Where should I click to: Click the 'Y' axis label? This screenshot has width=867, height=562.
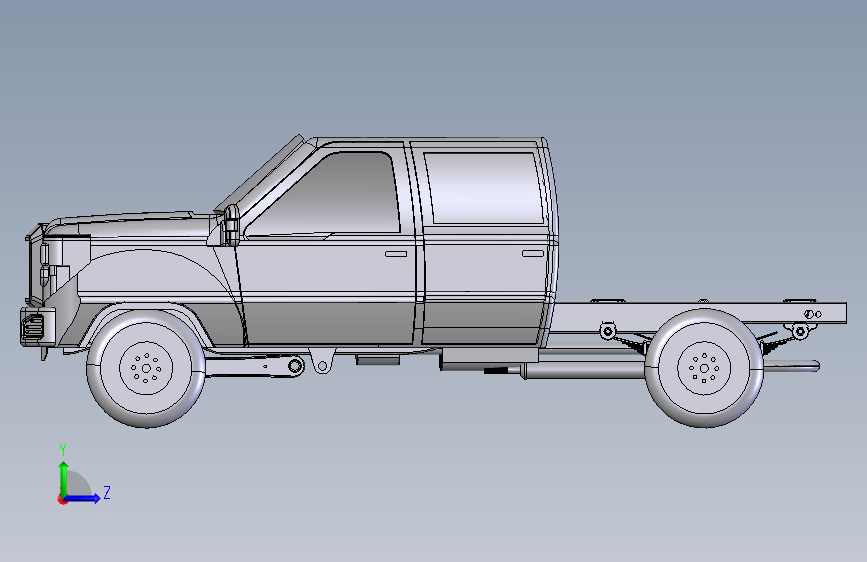tap(63, 450)
